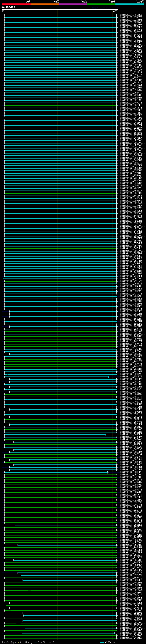146x644 pixels.
Task: Select hit UniRef100_Q9FEZ7
Action: coord(131,281)
